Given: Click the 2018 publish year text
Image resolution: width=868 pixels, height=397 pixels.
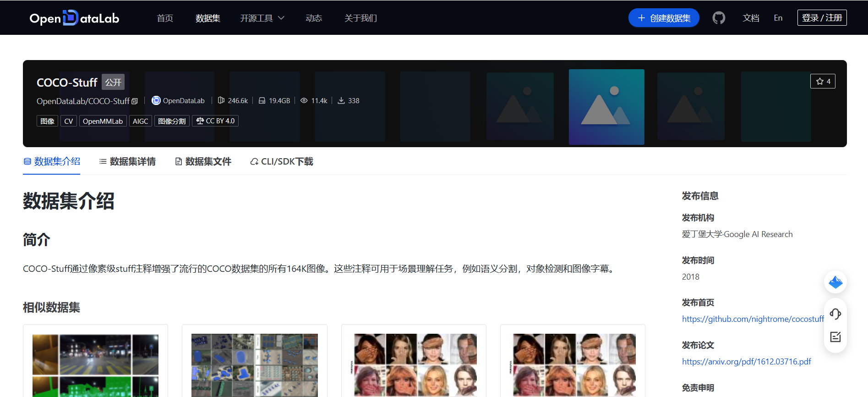Looking at the screenshot, I should [x=691, y=277].
